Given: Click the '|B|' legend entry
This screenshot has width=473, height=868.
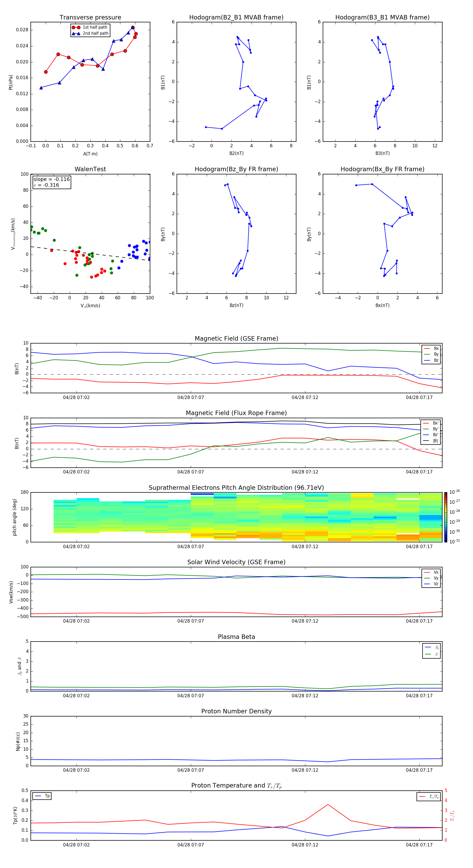Looking at the screenshot, I should (431, 441).
